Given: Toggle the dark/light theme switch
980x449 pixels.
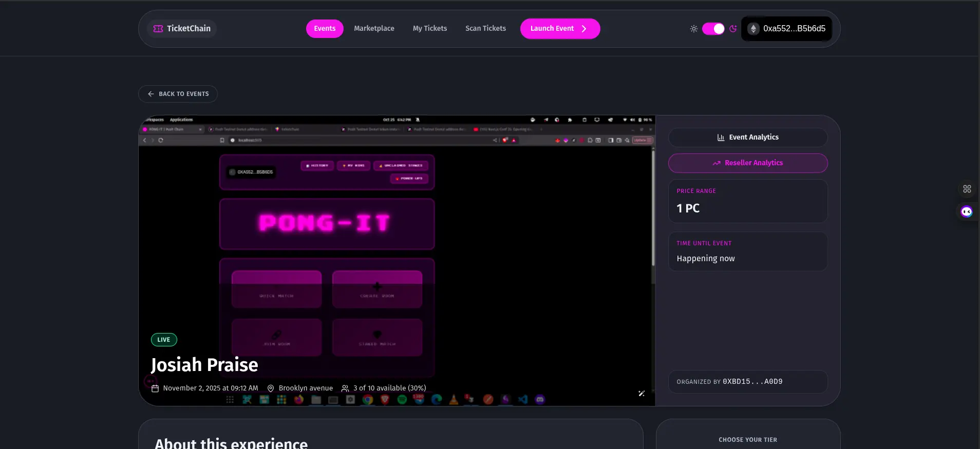Looking at the screenshot, I should 713,29.
